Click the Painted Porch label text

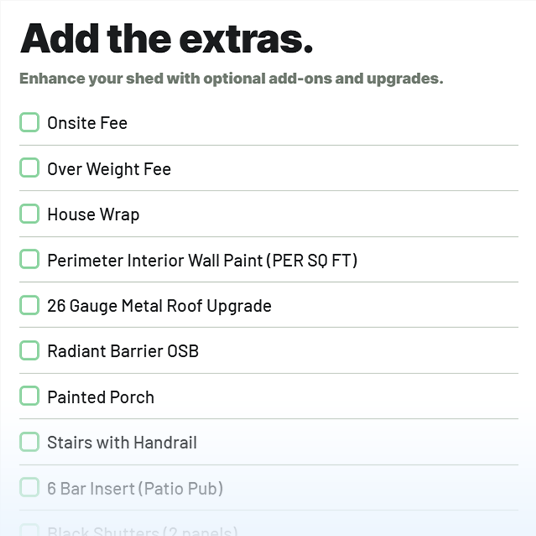coord(101,397)
